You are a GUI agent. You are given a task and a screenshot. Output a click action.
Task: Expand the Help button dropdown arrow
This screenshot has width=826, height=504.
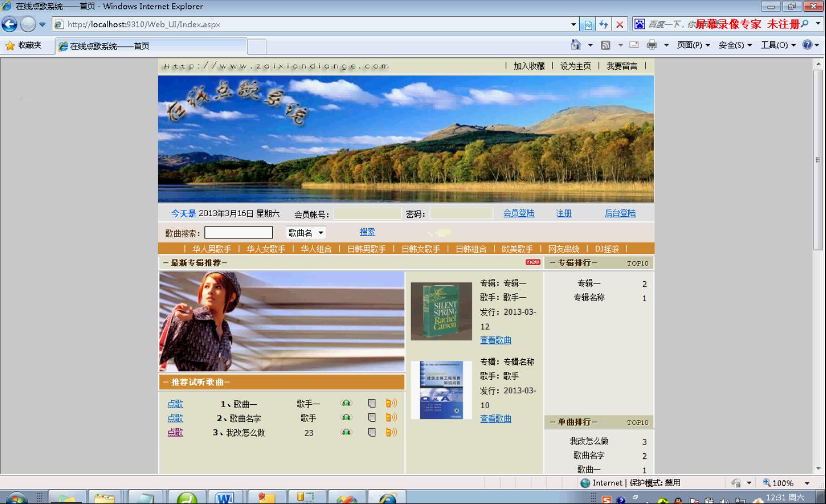pyautogui.click(x=817, y=45)
